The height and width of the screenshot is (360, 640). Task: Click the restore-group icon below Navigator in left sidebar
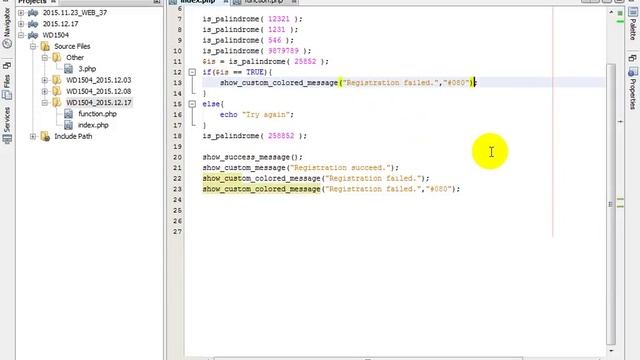(7, 65)
